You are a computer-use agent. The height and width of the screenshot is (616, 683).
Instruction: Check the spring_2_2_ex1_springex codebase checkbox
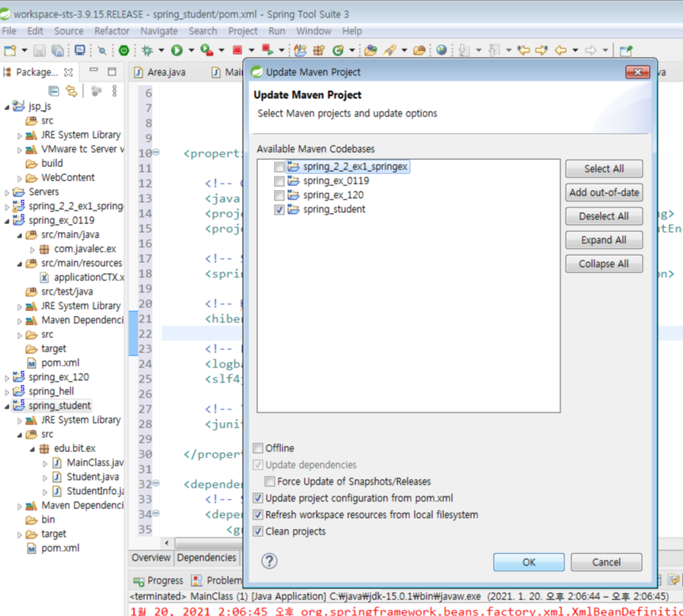[279, 167]
